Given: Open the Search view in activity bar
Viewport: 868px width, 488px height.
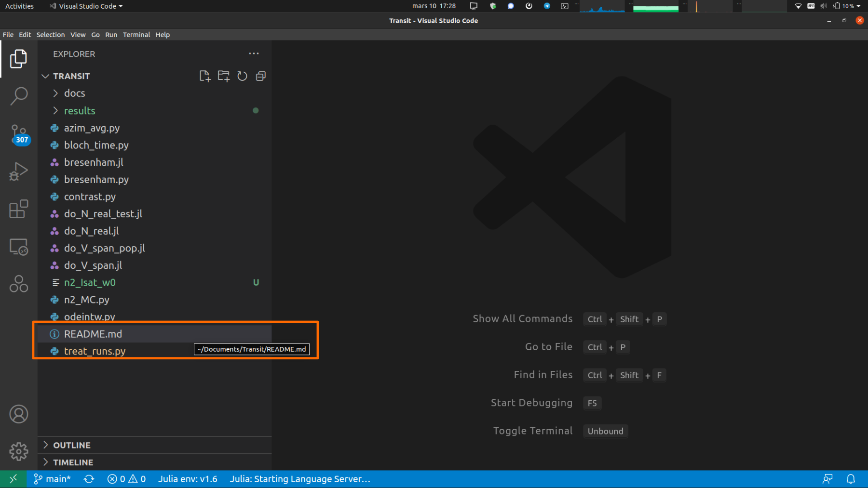Looking at the screenshot, I should [19, 96].
